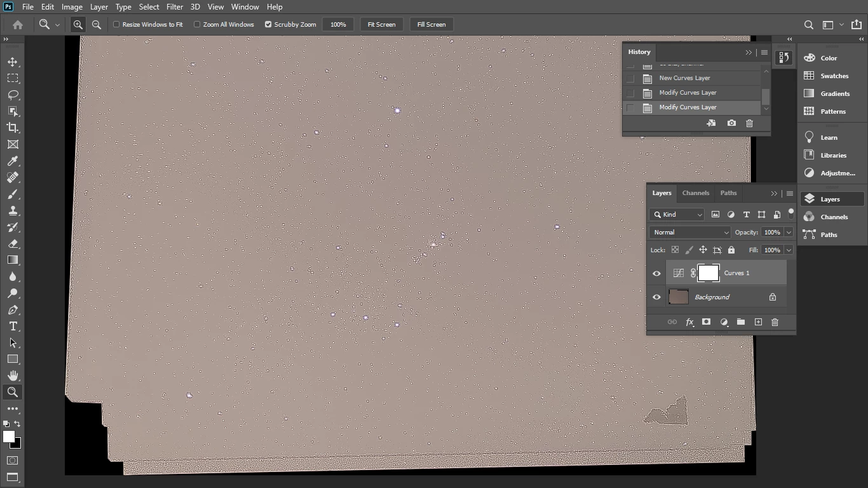Select the Brush tool
This screenshot has width=868, height=488.
click(x=13, y=194)
